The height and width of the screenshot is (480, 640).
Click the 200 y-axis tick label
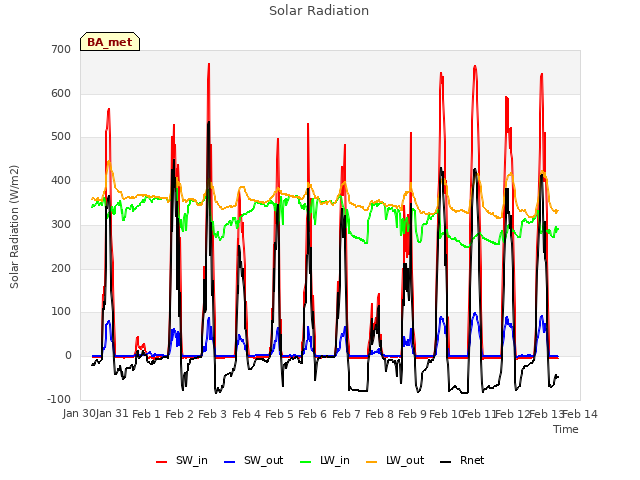(x=61, y=268)
